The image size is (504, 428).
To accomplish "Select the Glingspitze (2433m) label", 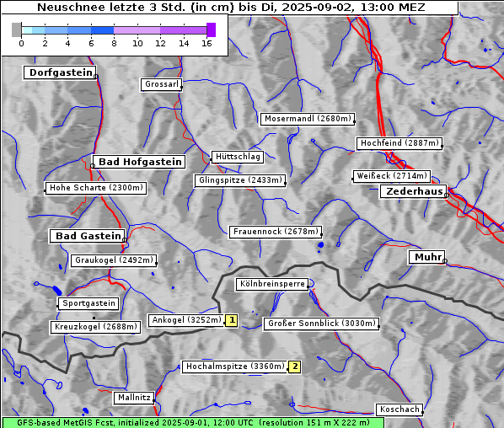I will pyautogui.click(x=240, y=180).
